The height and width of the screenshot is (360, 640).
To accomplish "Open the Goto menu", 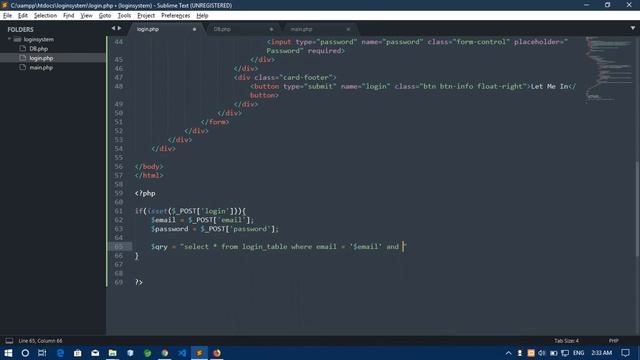I will (105, 16).
